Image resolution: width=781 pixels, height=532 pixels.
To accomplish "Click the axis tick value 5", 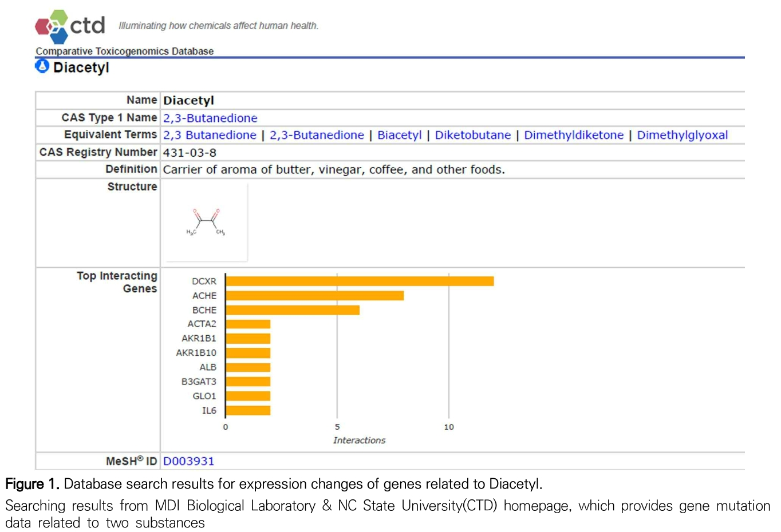I will click(337, 427).
